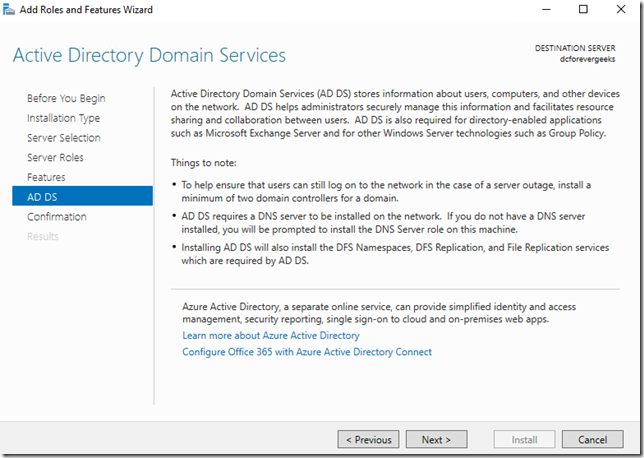Select Installation Type in the sidebar
Screen dimensions: 644x458
pos(64,118)
